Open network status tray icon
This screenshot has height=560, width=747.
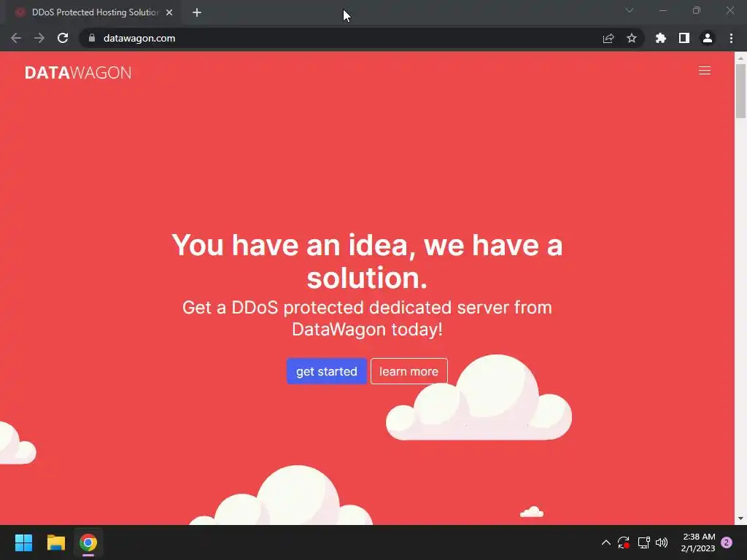pyautogui.click(x=643, y=542)
